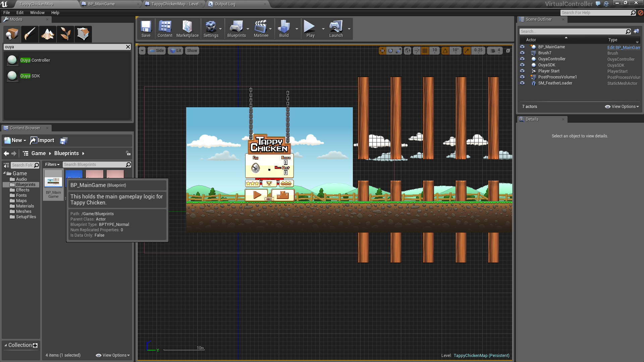
Task: Select the Geometry Editing mode icon
Action: point(83,34)
